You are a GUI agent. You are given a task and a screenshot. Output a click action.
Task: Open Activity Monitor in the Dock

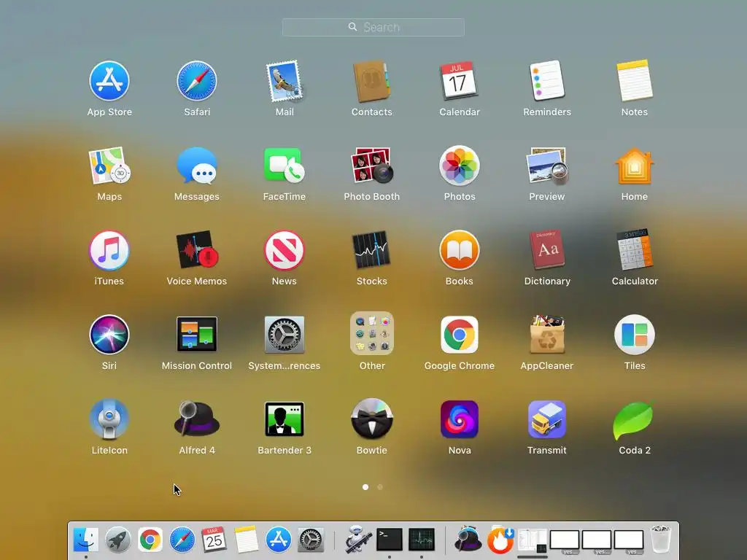(x=422, y=540)
